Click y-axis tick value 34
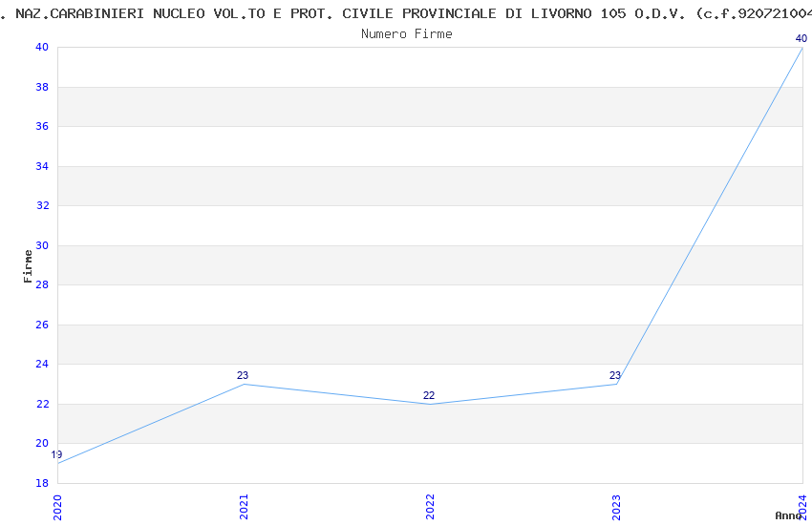This screenshot has width=812, height=525. click(42, 166)
